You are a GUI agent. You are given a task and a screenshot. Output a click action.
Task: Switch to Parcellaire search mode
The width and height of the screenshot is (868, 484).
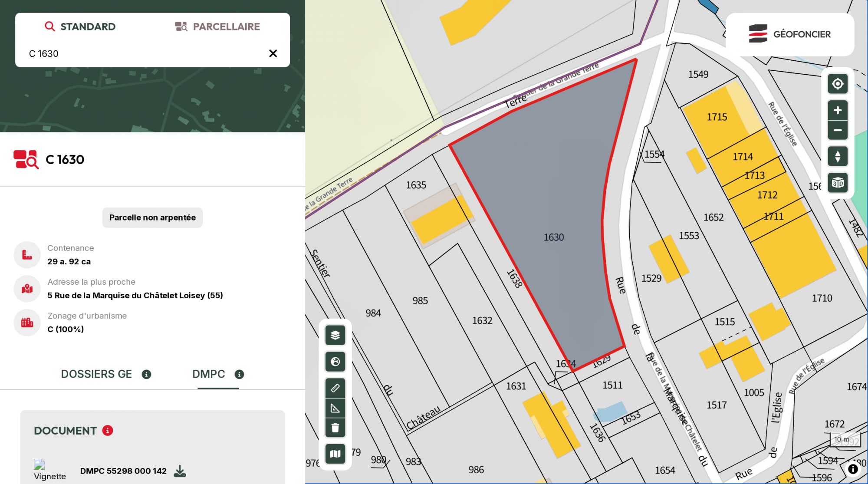[217, 26]
